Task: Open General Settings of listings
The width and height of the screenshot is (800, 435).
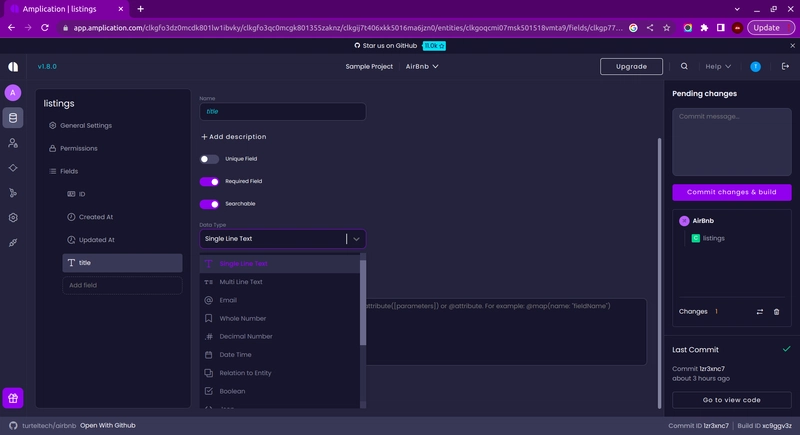Action: tap(80, 125)
